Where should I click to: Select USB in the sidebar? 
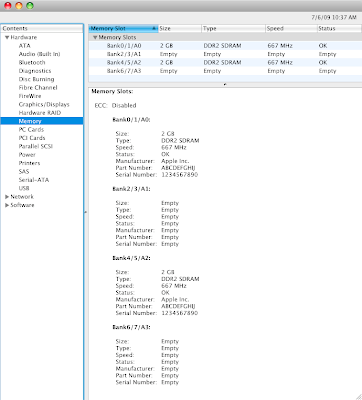[24, 188]
